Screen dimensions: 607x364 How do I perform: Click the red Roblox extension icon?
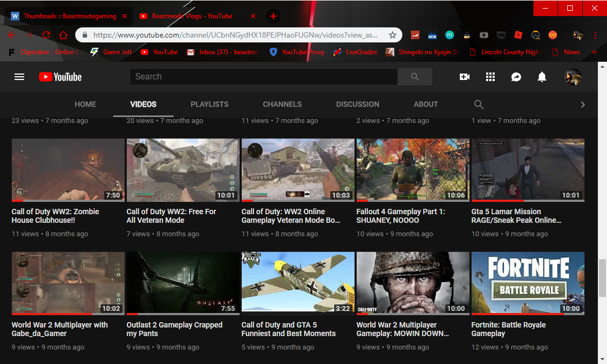point(518,35)
